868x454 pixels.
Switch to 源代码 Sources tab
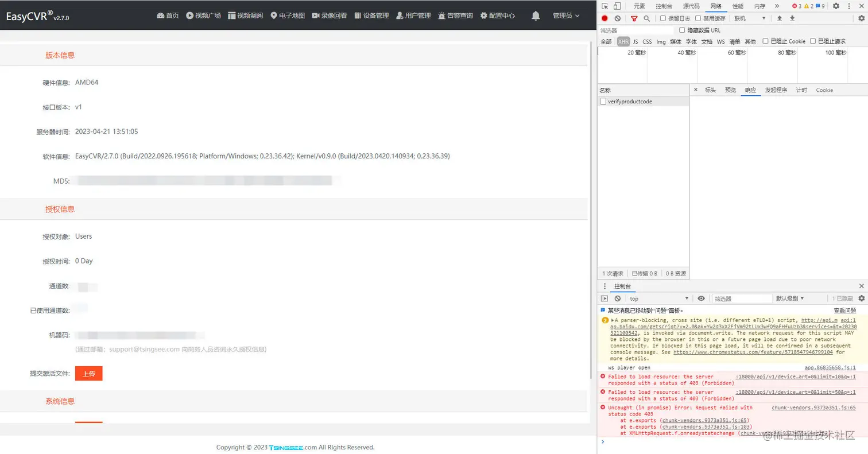[691, 6]
